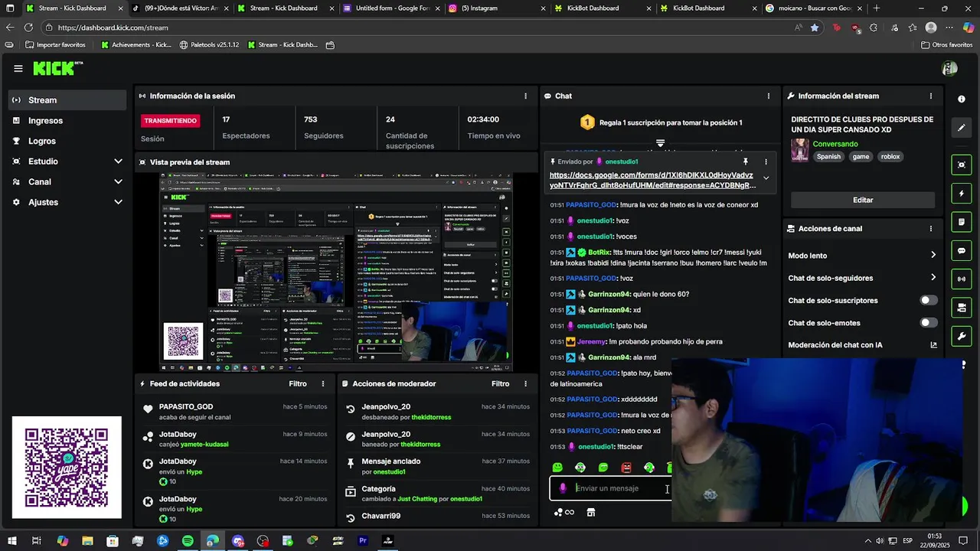The image size is (980, 551).
Task: Click the speech bubble icon in right sidebar
Action: [961, 250]
